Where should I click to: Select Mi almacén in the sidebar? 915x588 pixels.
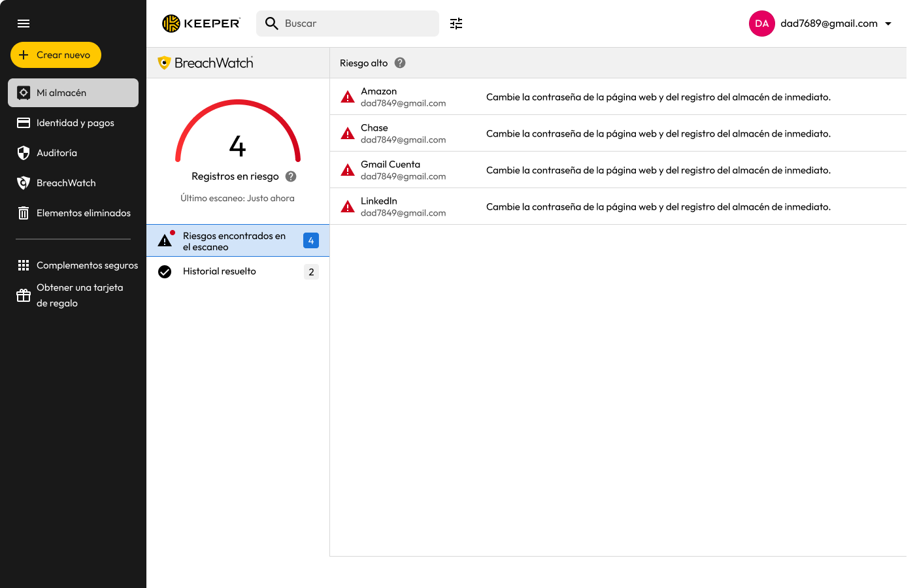[73, 93]
